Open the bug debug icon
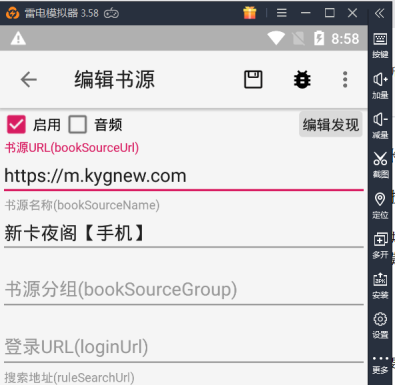The image size is (395, 385). pyautogui.click(x=302, y=80)
